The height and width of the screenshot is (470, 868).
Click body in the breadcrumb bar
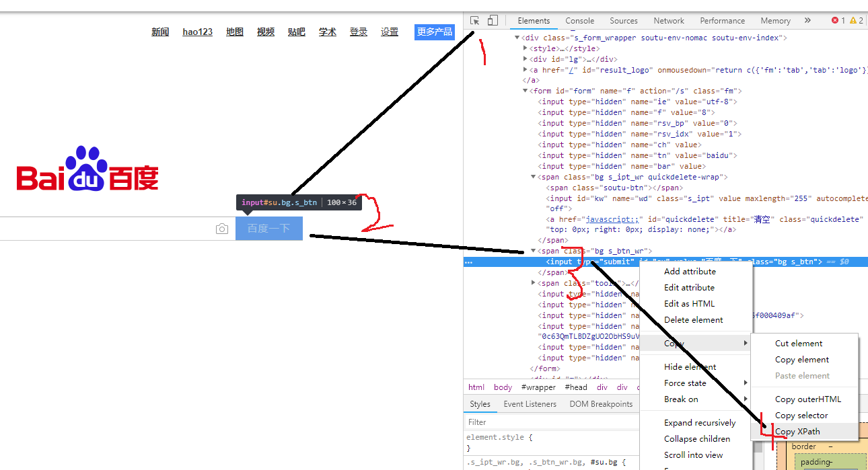(x=503, y=387)
